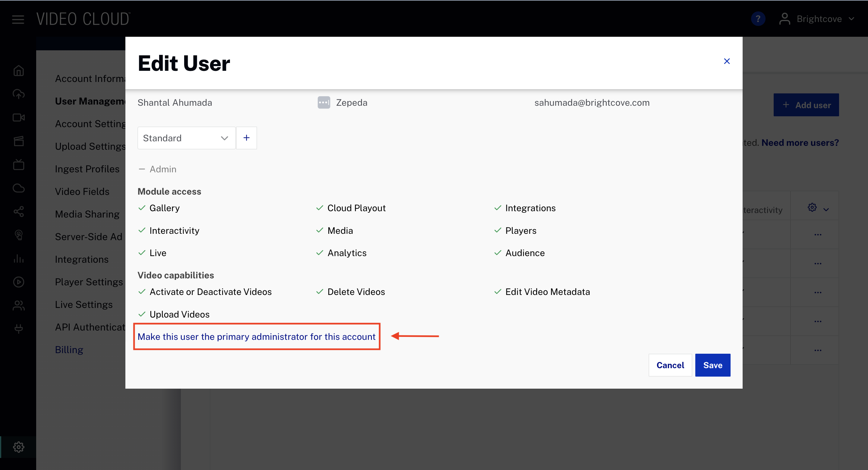
Task: Open Integrations in admin menu list
Action: tap(82, 259)
